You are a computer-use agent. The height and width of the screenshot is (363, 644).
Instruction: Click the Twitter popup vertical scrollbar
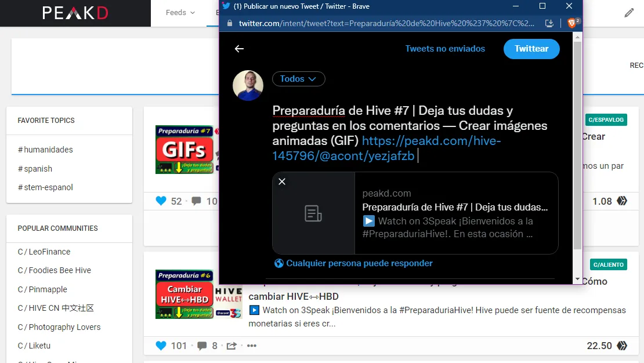[x=577, y=145]
